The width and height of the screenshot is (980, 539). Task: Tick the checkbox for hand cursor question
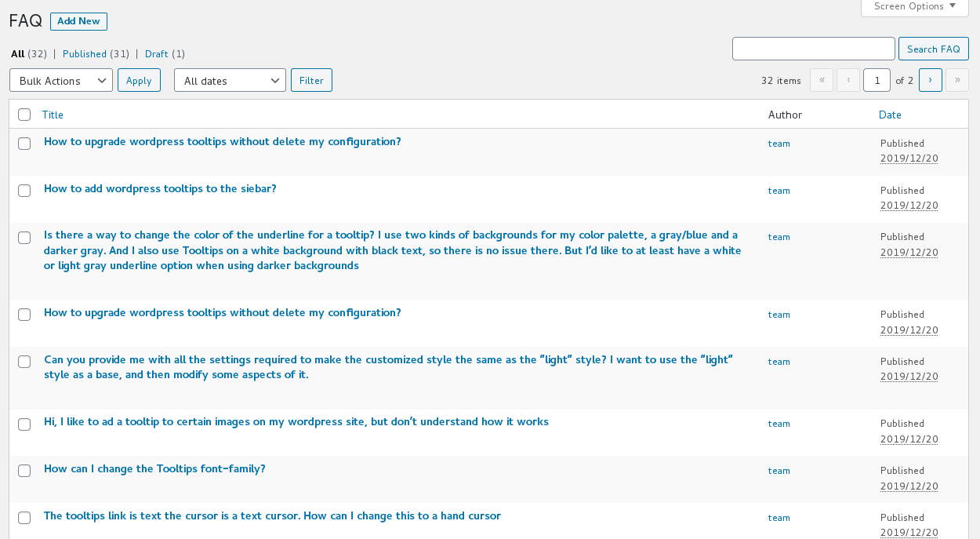[x=24, y=518]
